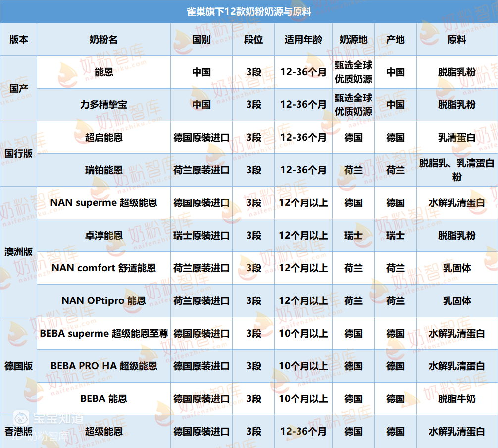Select the 瑞士原装进口 country cell

click(x=201, y=236)
